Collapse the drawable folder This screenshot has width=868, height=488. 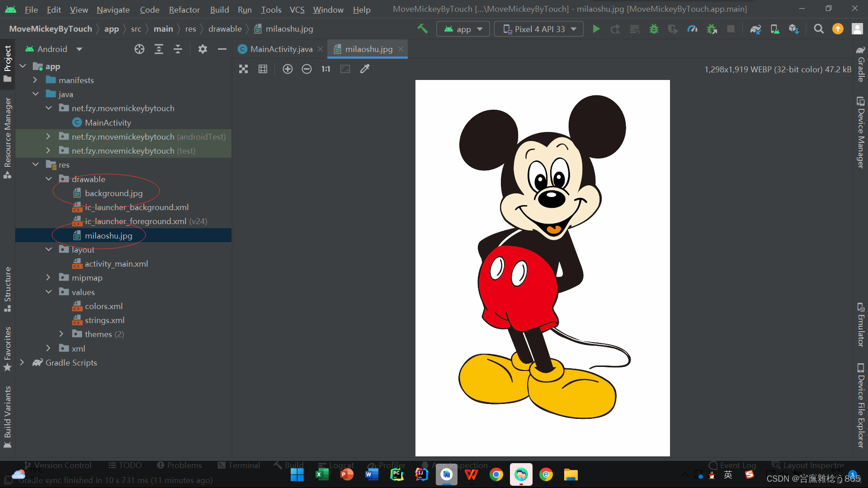[x=48, y=179]
